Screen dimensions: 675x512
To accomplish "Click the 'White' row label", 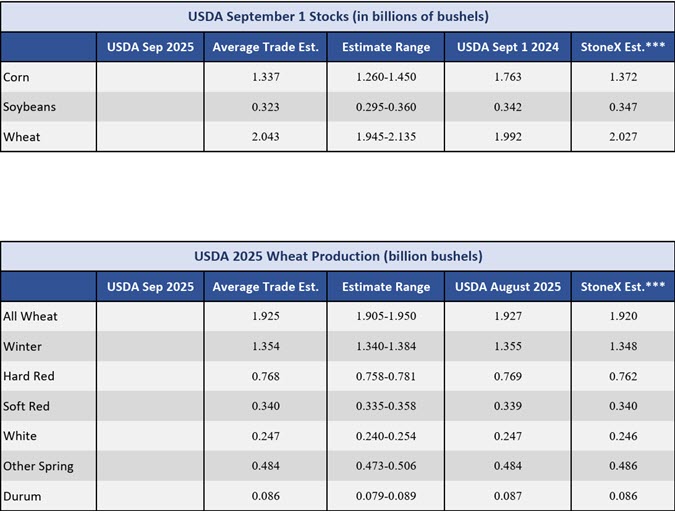I will (x=20, y=436).
